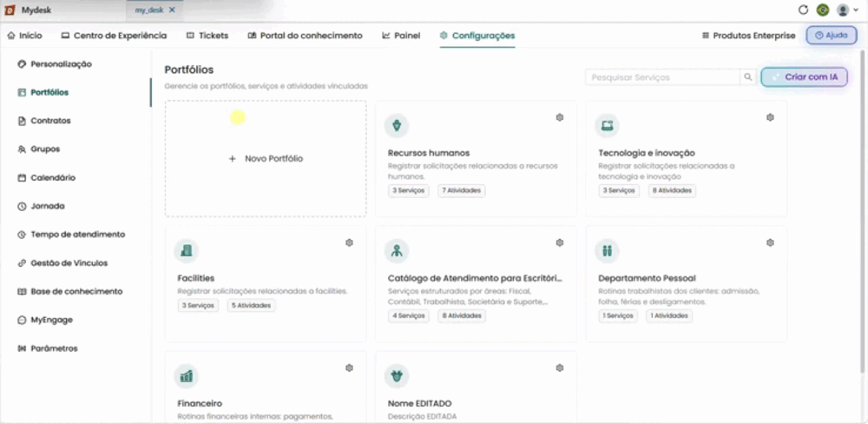
Task: Open Gestão de Vínculos in sidebar
Action: pyautogui.click(x=62, y=263)
